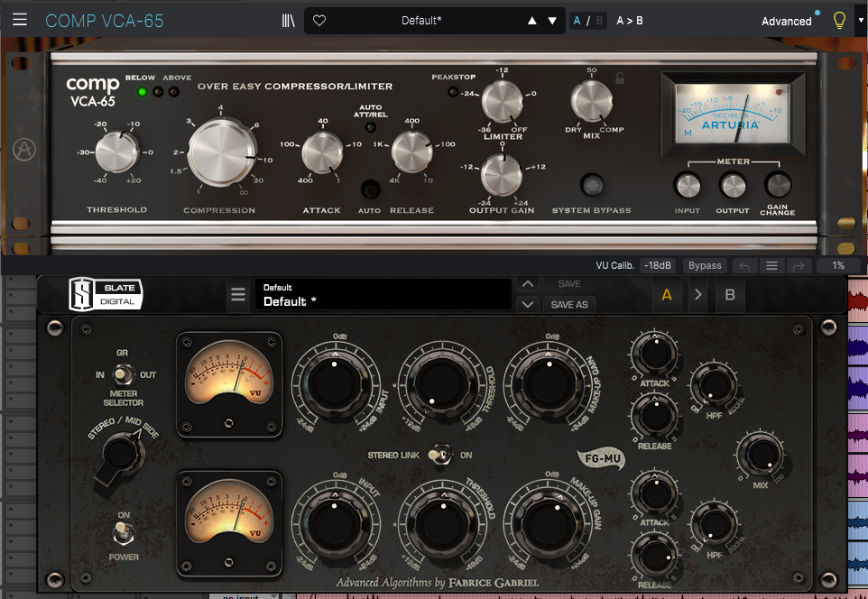Viewport: 868px width, 599px height.
Task: Copy A to B with Slate arrow
Action: (698, 294)
